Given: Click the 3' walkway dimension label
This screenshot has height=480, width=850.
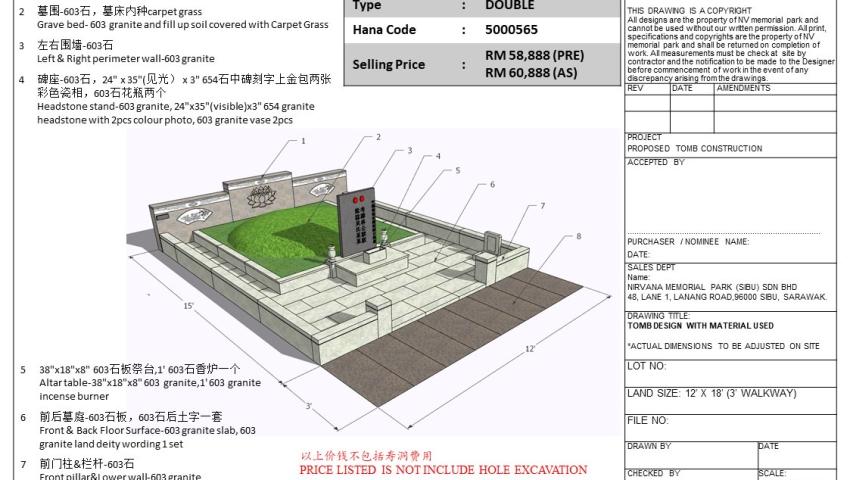Looking at the screenshot, I should pos(309,405).
